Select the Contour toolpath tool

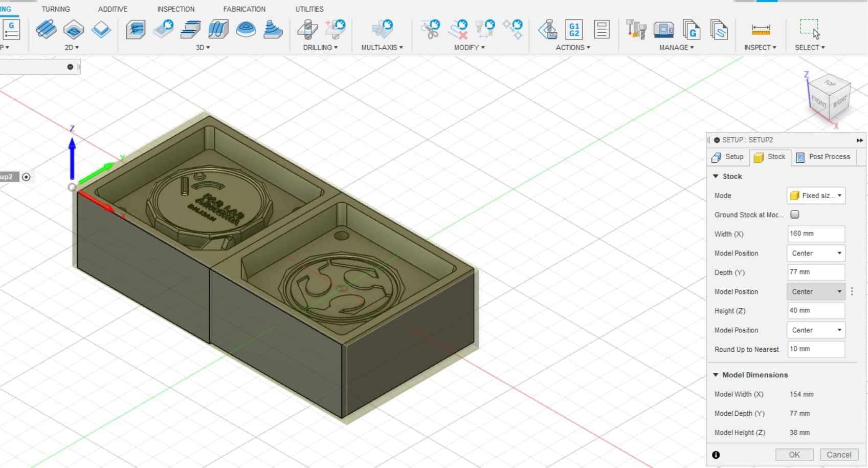coord(218,29)
